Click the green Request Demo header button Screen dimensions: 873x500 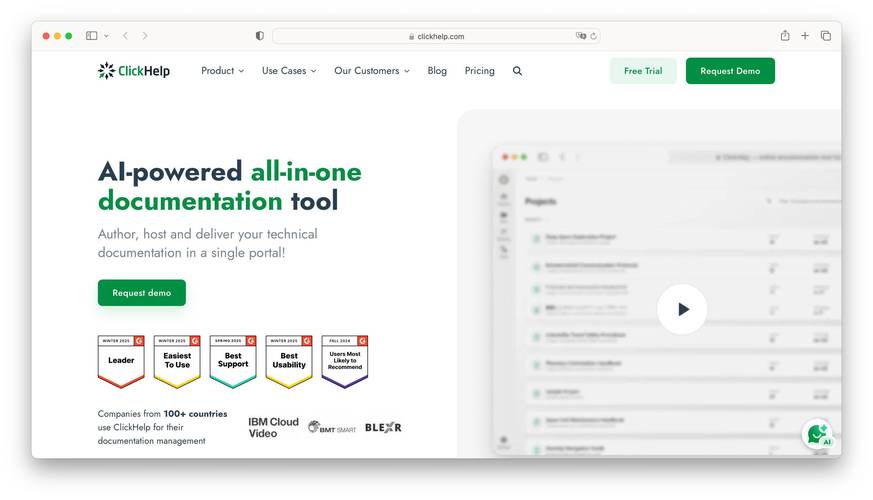[x=730, y=71]
